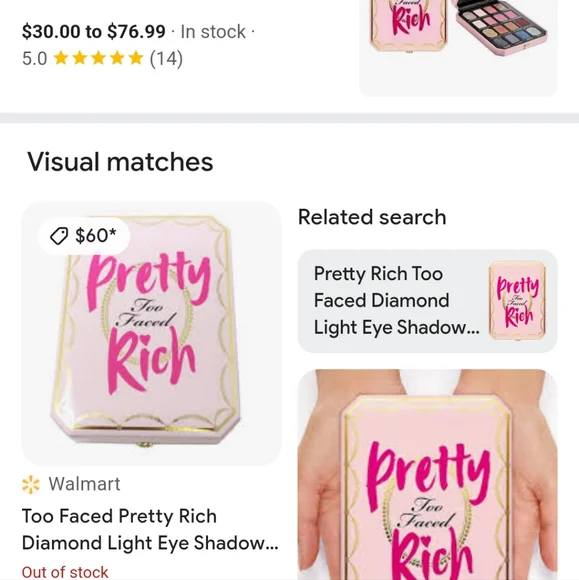The width and height of the screenshot is (579, 580).
Task: Open the hands holding palette image
Action: pyautogui.click(x=427, y=475)
